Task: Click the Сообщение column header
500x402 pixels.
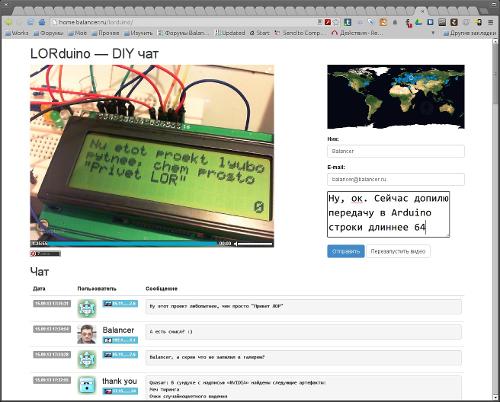Action: pos(161,289)
